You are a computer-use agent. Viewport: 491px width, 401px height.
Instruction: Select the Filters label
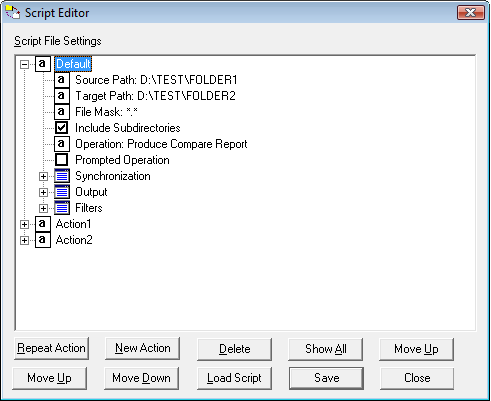89,208
